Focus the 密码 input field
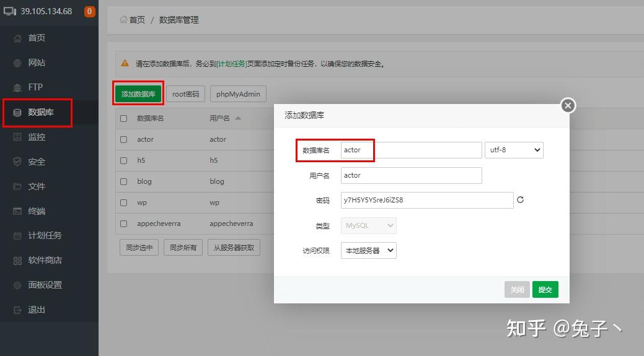 tap(427, 200)
